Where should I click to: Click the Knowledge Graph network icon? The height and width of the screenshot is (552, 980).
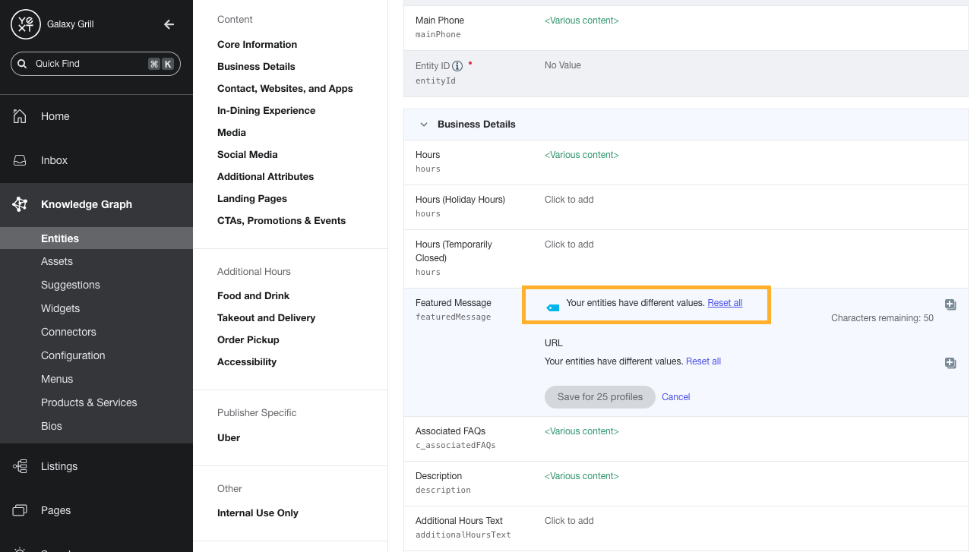20,203
